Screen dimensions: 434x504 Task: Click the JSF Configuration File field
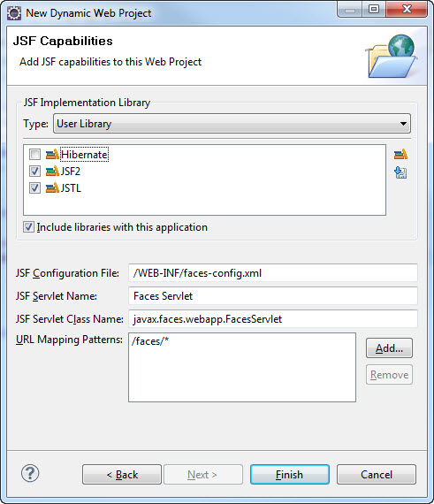[x=273, y=273]
